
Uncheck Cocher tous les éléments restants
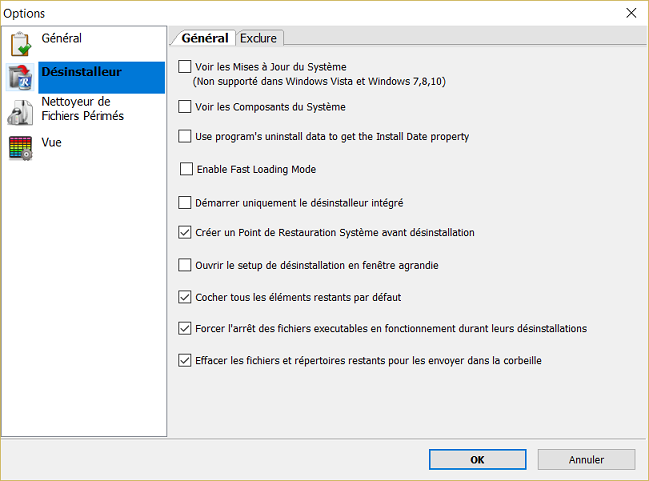pyautogui.click(x=184, y=297)
